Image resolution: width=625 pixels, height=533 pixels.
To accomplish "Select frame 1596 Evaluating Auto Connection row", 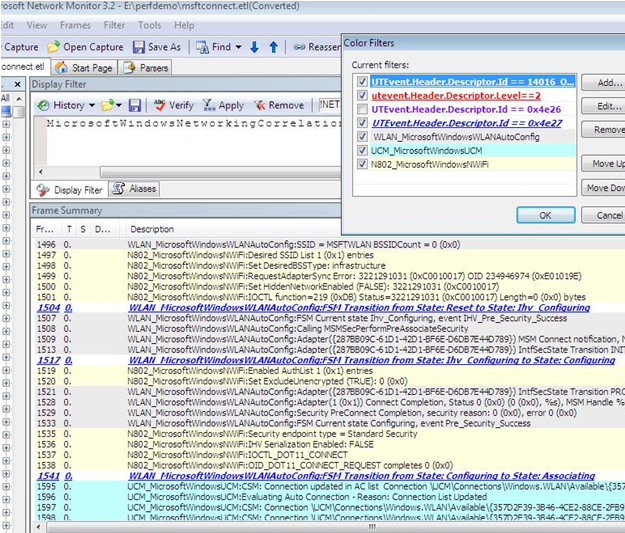I will tap(329, 497).
